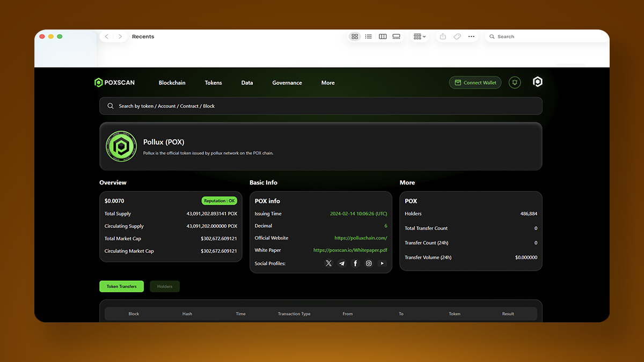Click the To column header

click(x=401, y=314)
